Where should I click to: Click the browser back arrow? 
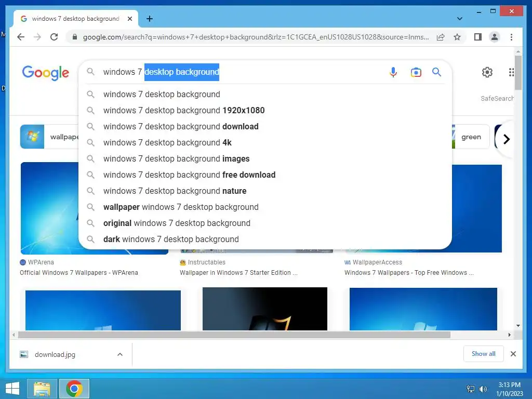tap(21, 37)
